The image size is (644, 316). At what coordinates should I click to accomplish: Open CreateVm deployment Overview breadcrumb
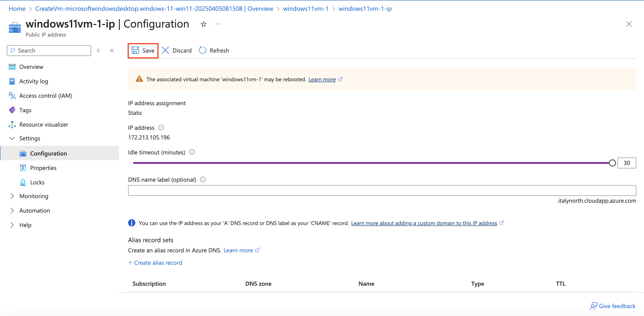click(x=154, y=9)
